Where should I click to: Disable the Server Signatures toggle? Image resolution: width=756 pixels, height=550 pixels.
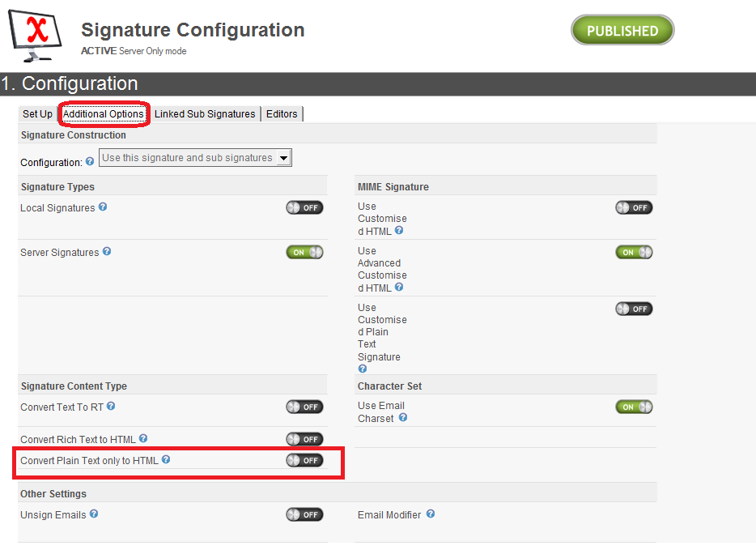(x=304, y=252)
